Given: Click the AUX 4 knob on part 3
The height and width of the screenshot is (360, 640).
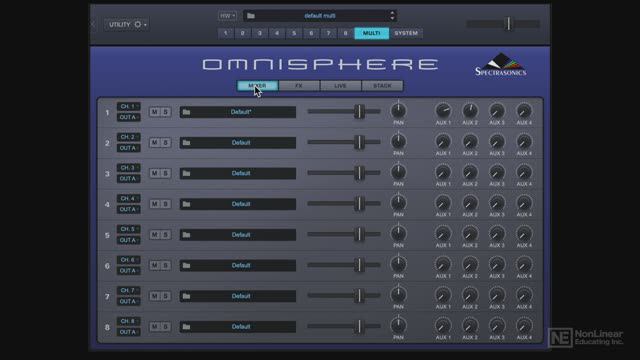Looking at the screenshot, I should coord(524,172).
